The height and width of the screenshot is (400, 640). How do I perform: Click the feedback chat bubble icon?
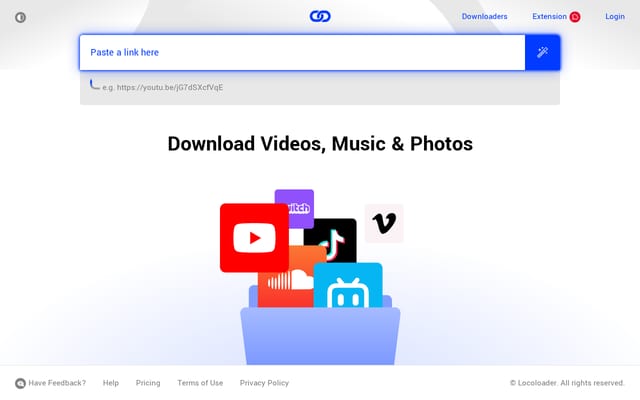tap(20, 383)
